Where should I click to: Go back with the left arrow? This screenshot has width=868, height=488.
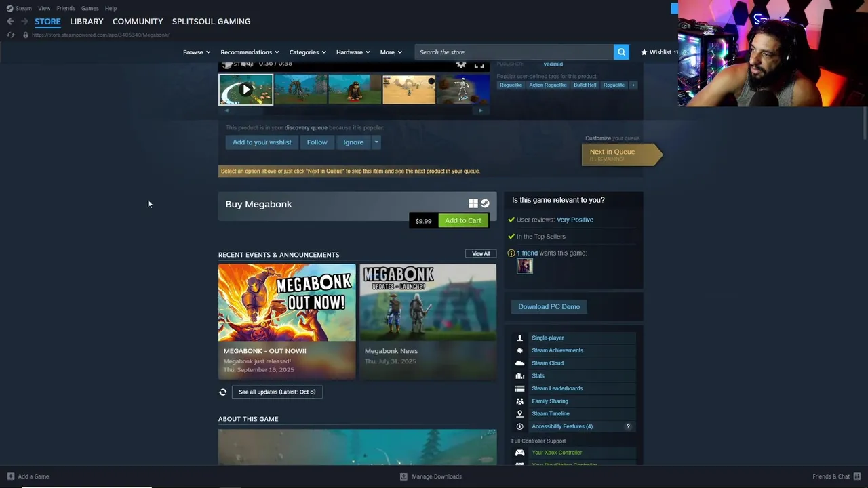click(10, 22)
